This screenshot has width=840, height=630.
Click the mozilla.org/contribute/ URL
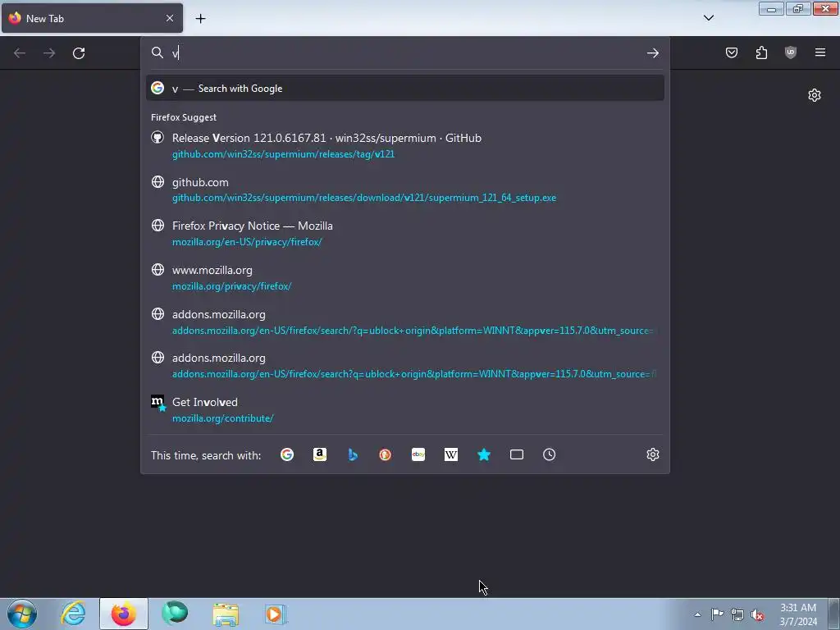pos(223,418)
